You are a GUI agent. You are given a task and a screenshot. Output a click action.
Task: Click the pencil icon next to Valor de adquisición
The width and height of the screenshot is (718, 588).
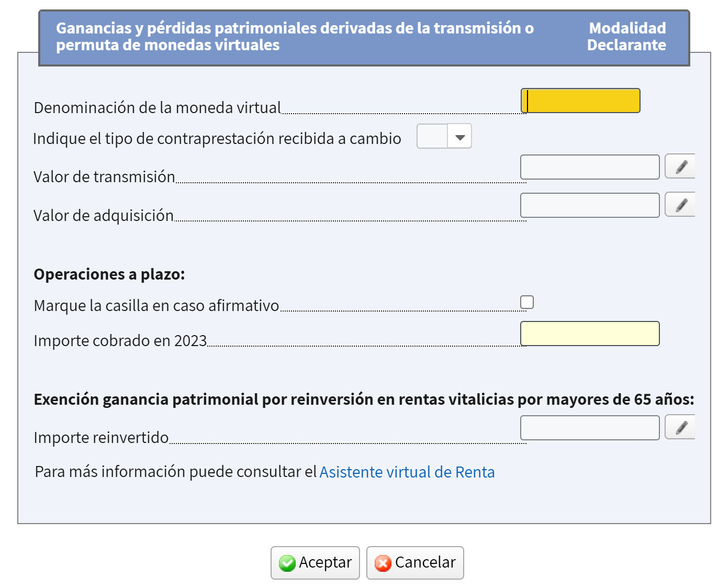click(680, 205)
